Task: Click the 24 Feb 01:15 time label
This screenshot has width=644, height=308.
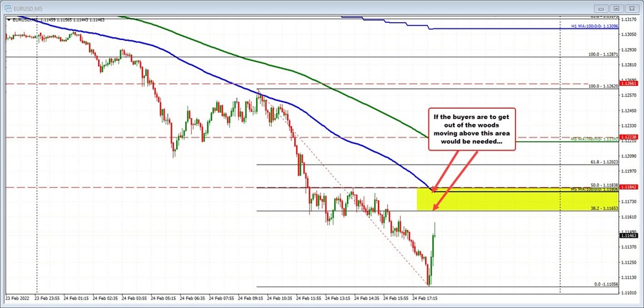Action: point(76,297)
